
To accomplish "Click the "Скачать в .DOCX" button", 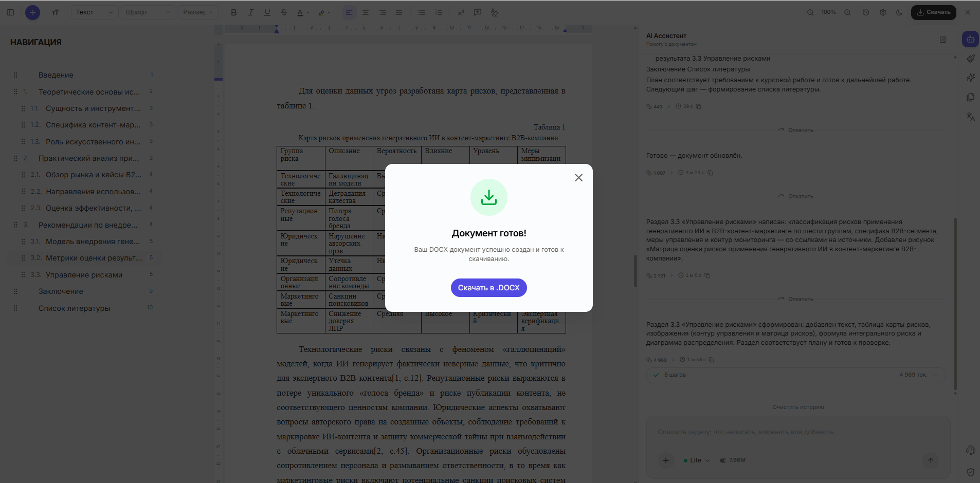I will click(x=489, y=288).
